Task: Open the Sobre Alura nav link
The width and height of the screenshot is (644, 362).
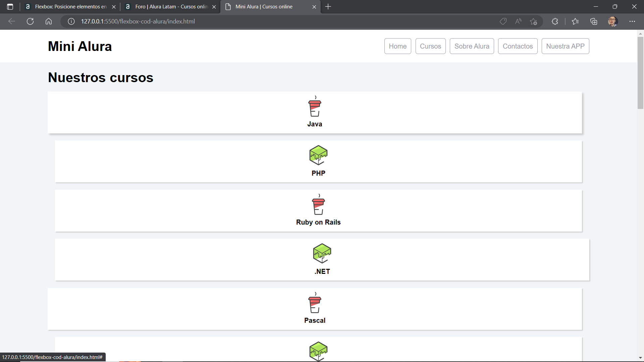Action: pyautogui.click(x=472, y=46)
